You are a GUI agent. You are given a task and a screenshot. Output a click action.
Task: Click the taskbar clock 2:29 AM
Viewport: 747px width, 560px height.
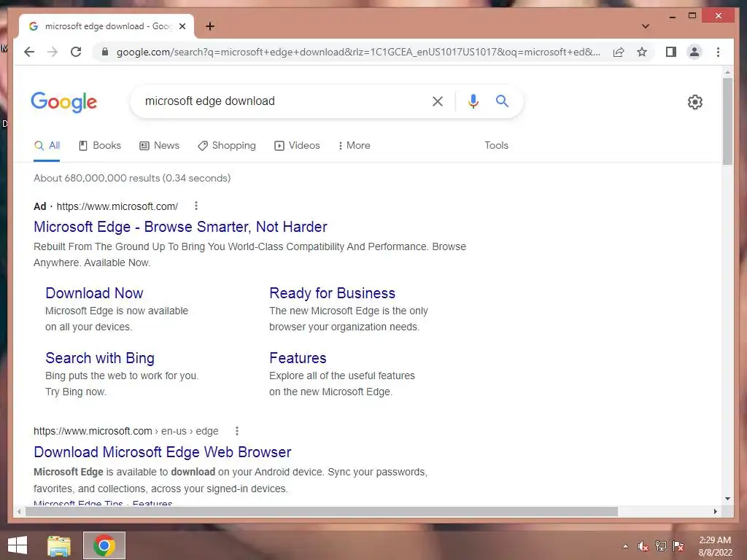click(715, 540)
